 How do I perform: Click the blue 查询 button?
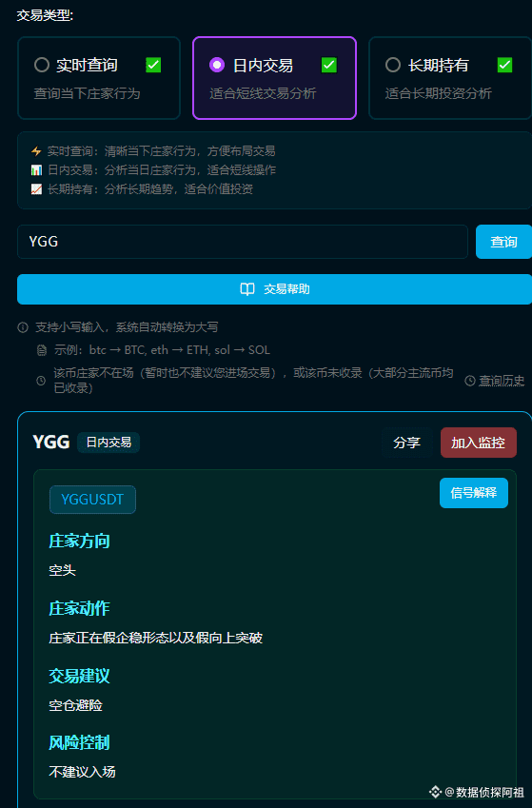503,242
